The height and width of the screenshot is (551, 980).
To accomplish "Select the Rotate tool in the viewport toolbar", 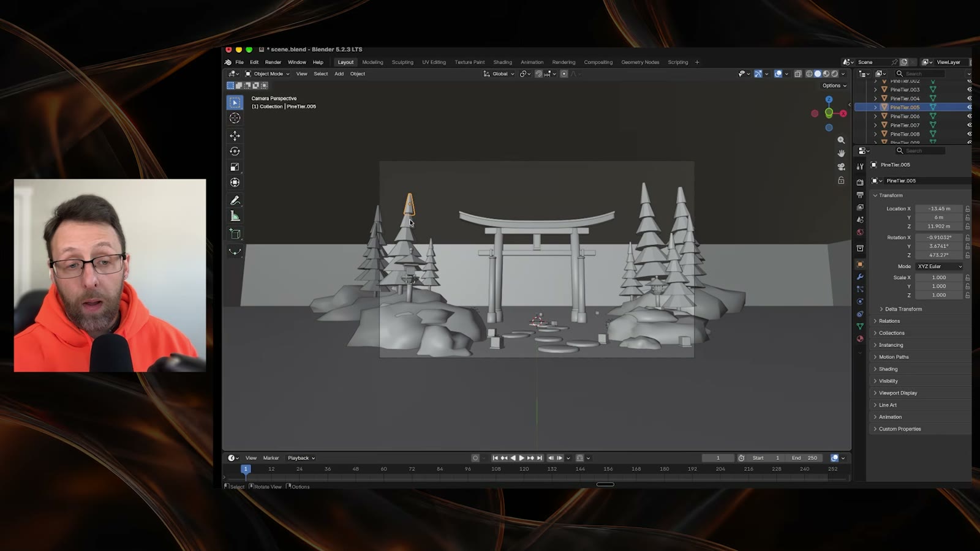I will [235, 151].
